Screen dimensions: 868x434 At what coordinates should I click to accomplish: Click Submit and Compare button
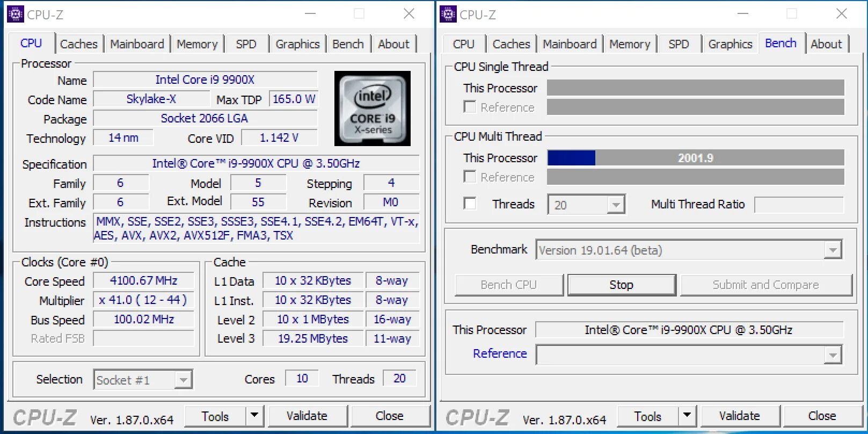[766, 285]
